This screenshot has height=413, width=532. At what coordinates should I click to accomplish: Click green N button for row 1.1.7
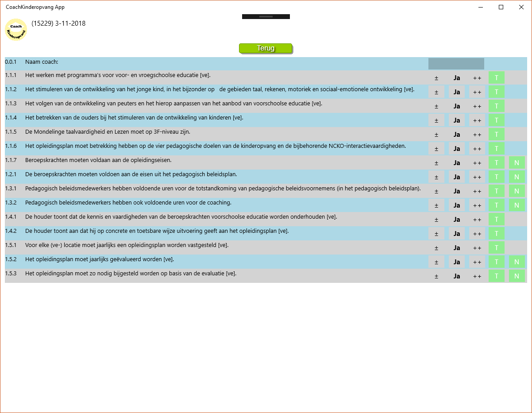tap(517, 163)
